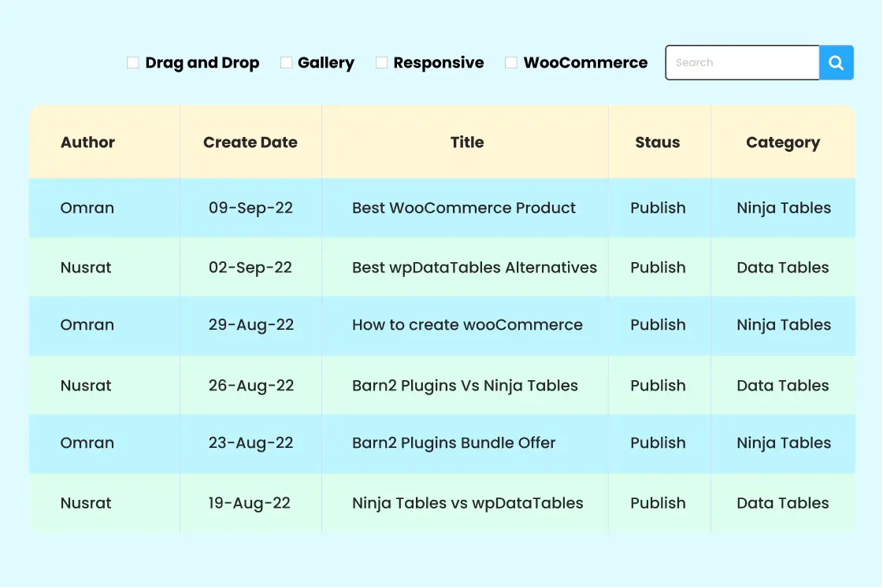Select the 09-Sep-22 date cell
The width and height of the screenshot is (883, 588).
pyautogui.click(x=250, y=208)
